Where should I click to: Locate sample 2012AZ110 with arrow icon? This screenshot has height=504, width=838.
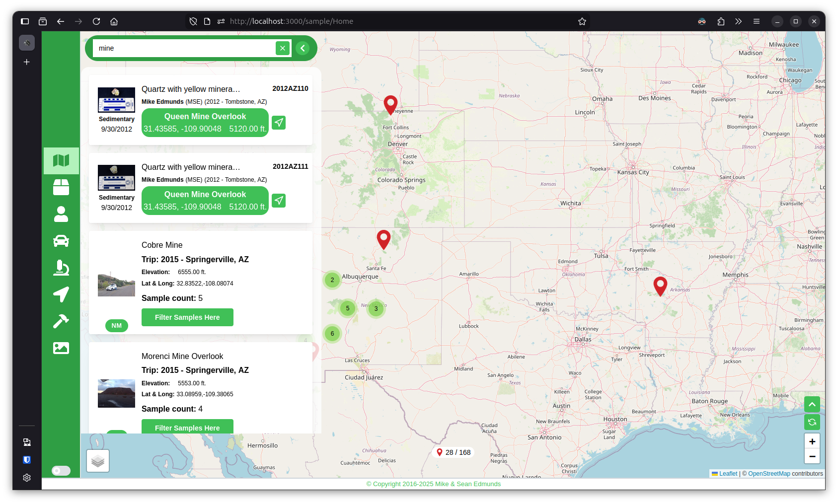[x=279, y=123]
